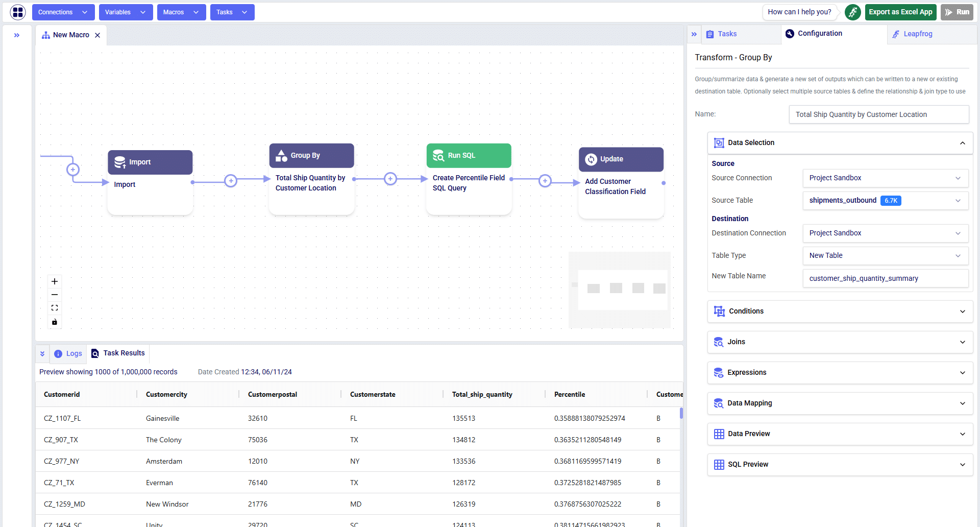Click Export as Excel App button
The image size is (980, 527).
click(x=900, y=12)
